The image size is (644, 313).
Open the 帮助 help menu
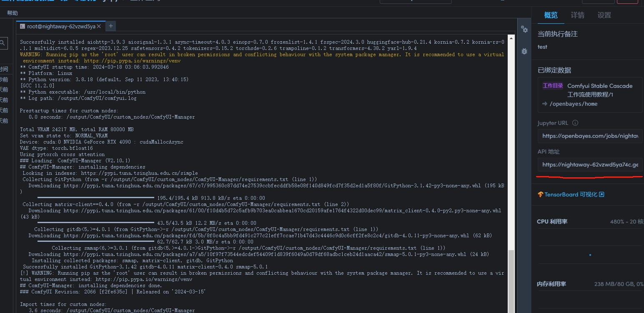(13, 13)
